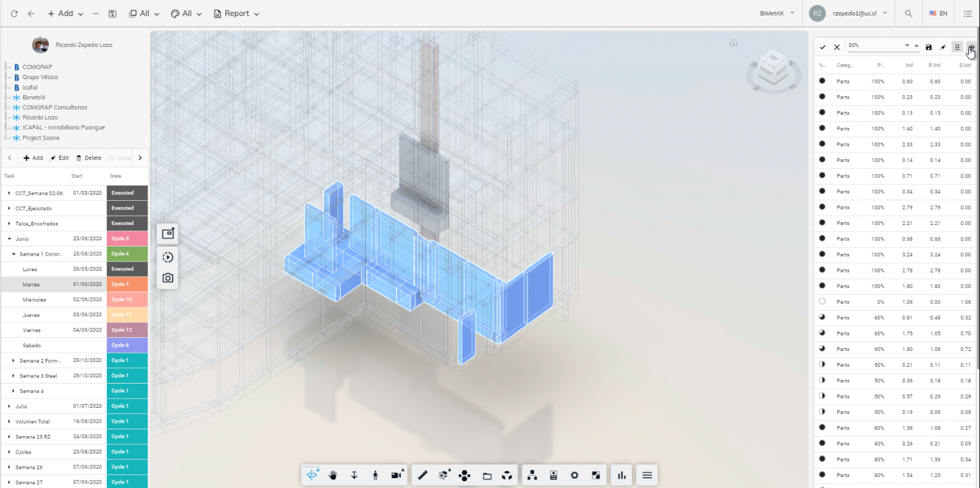Save progress with floppy disk icon
This screenshot has width=980, height=488.
(929, 47)
